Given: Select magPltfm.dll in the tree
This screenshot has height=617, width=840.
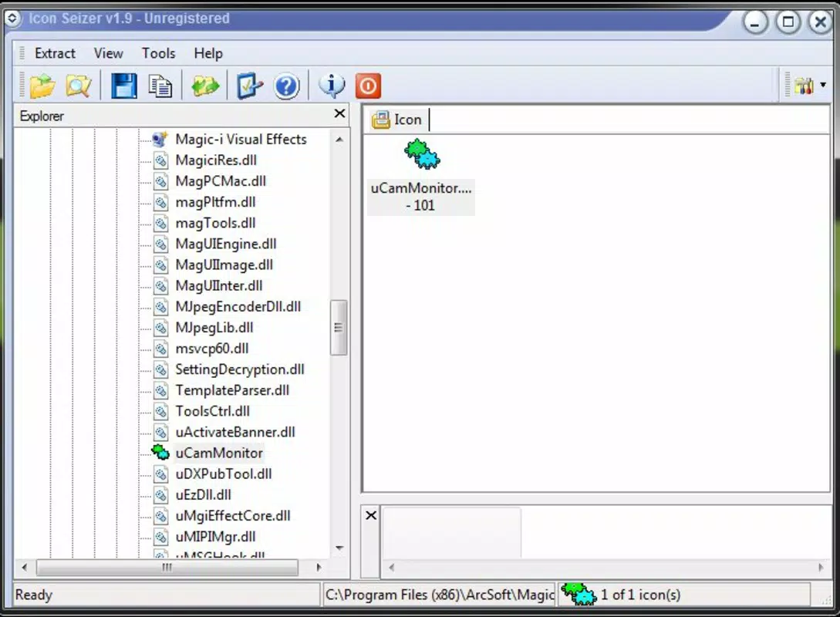Looking at the screenshot, I should [x=215, y=202].
